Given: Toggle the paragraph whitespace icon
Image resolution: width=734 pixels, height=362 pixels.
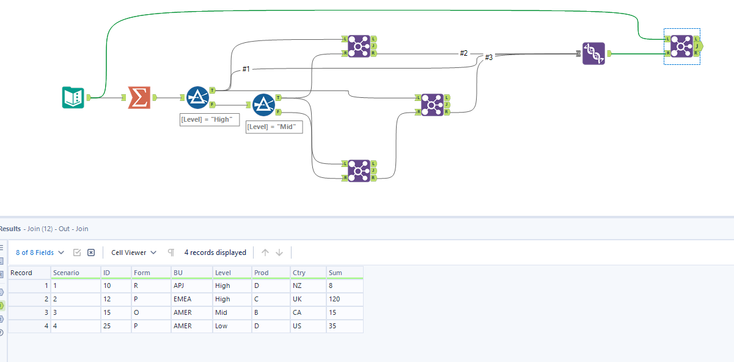Looking at the screenshot, I should click(x=171, y=252).
